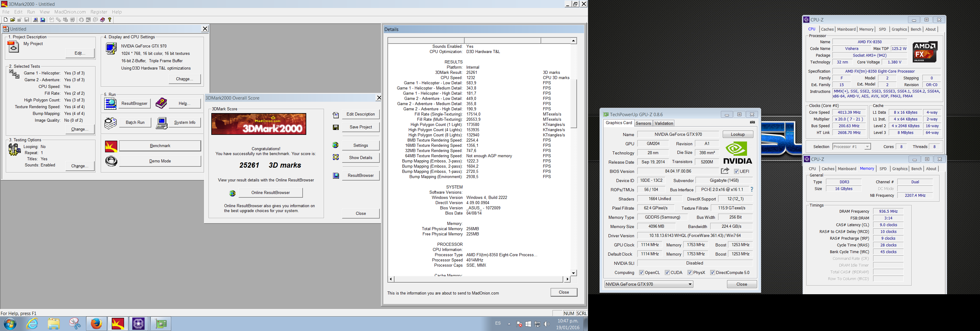Viewport: 980px width, 331px height.
Task: Open SPD tab in the CPU-Z memory window
Action: coord(883,169)
